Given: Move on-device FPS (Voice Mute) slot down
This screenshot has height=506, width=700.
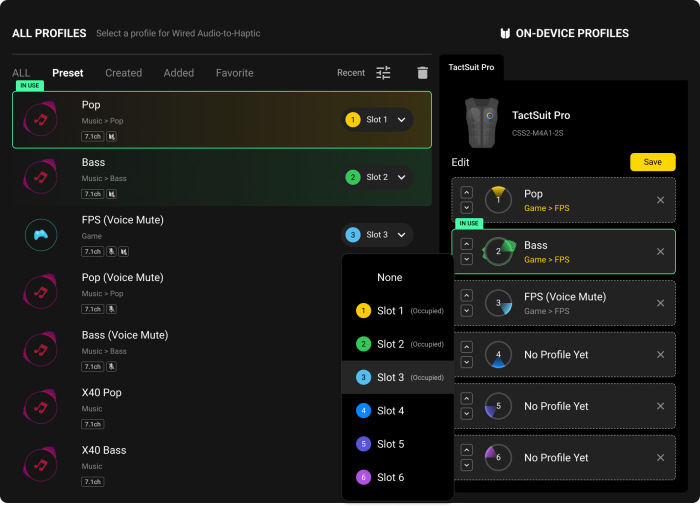Looking at the screenshot, I should click(467, 311).
